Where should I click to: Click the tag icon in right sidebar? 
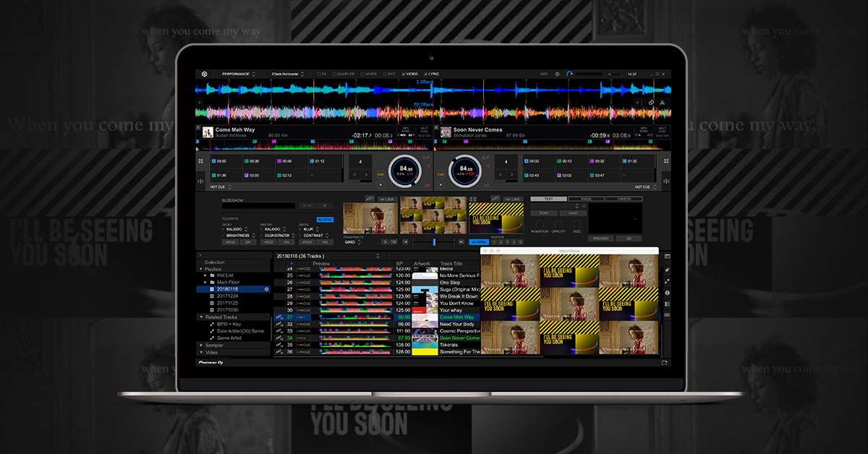point(667,270)
